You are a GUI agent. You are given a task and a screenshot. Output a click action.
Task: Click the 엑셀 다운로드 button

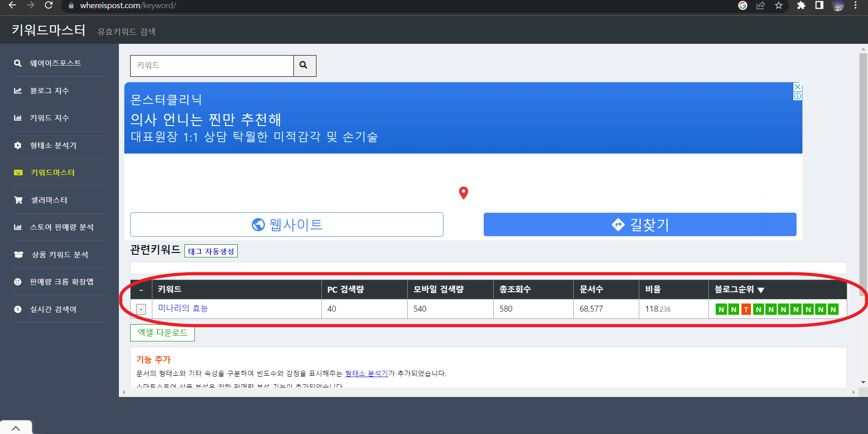(162, 333)
